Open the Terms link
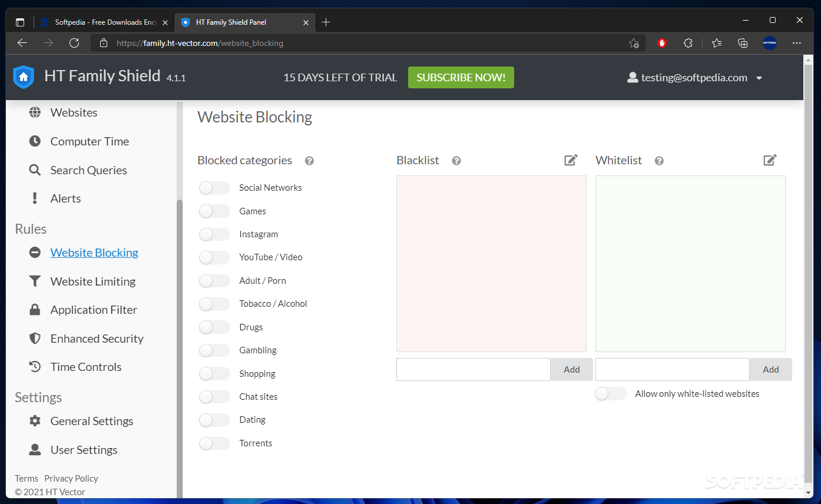 [27, 479]
